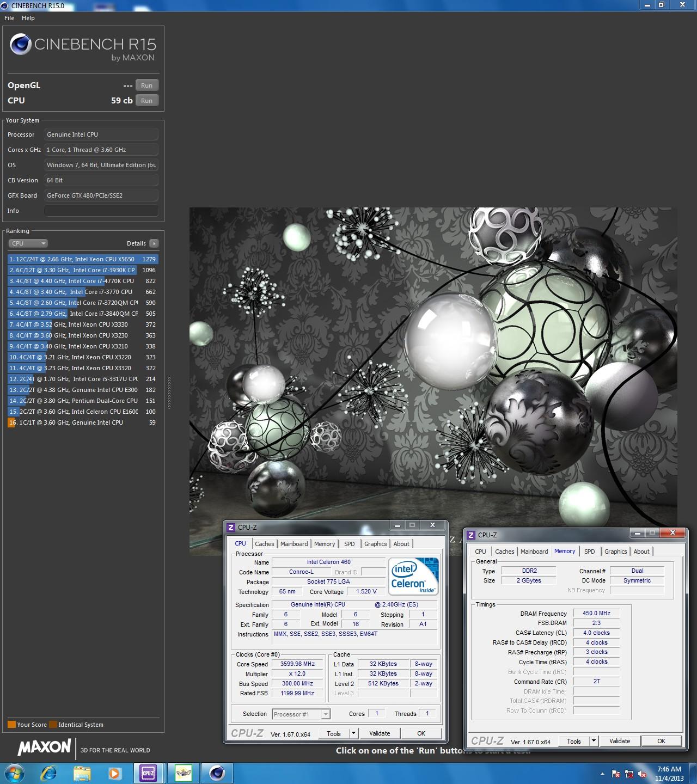Switch to About tab in left CPU-Z window
Screen dimensions: 697x784
coord(401,544)
